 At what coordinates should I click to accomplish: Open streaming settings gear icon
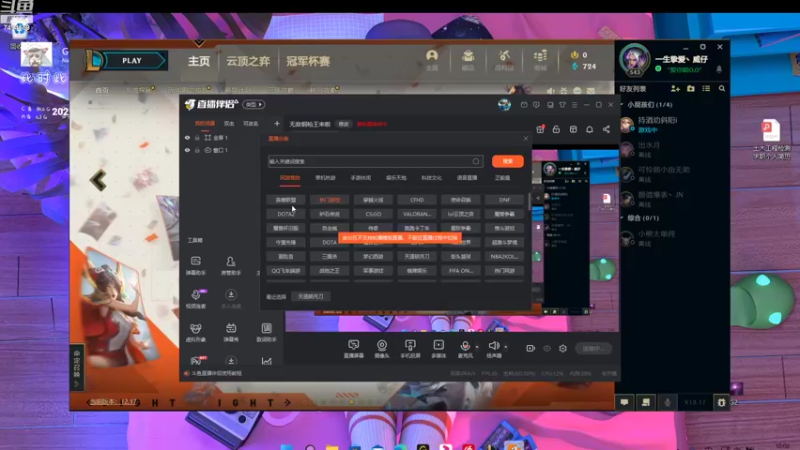click(563, 348)
